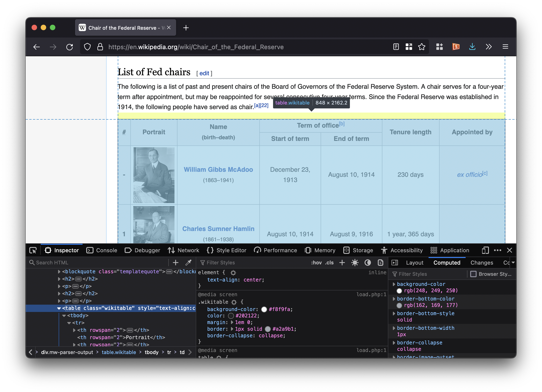The width and height of the screenshot is (542, 392).
Task: Enable the Browser Styles checkbox
Action: click(473, 274)
